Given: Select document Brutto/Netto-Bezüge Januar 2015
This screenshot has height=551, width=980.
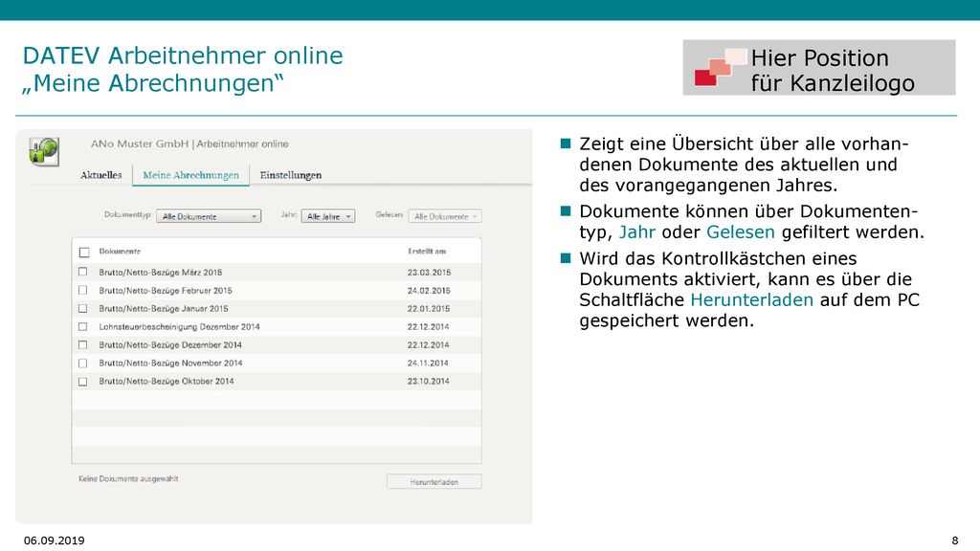Looking at the screenshot, I should point(163,309).
